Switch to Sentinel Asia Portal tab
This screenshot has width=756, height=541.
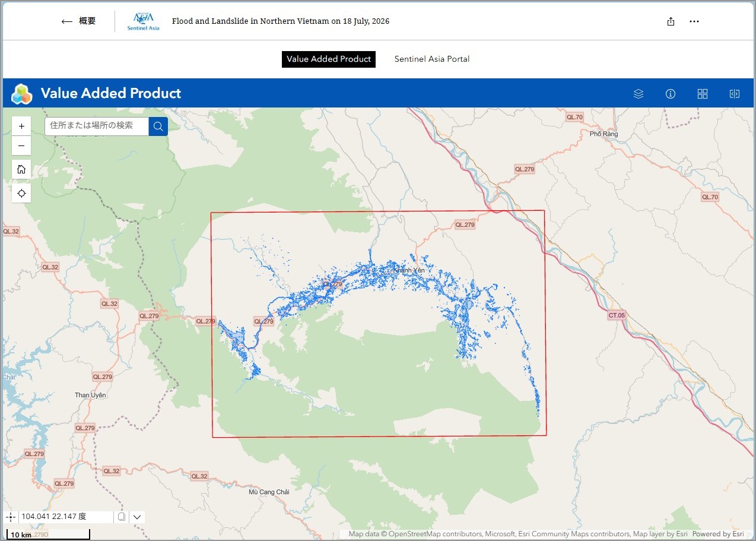[x=432, y=59]
